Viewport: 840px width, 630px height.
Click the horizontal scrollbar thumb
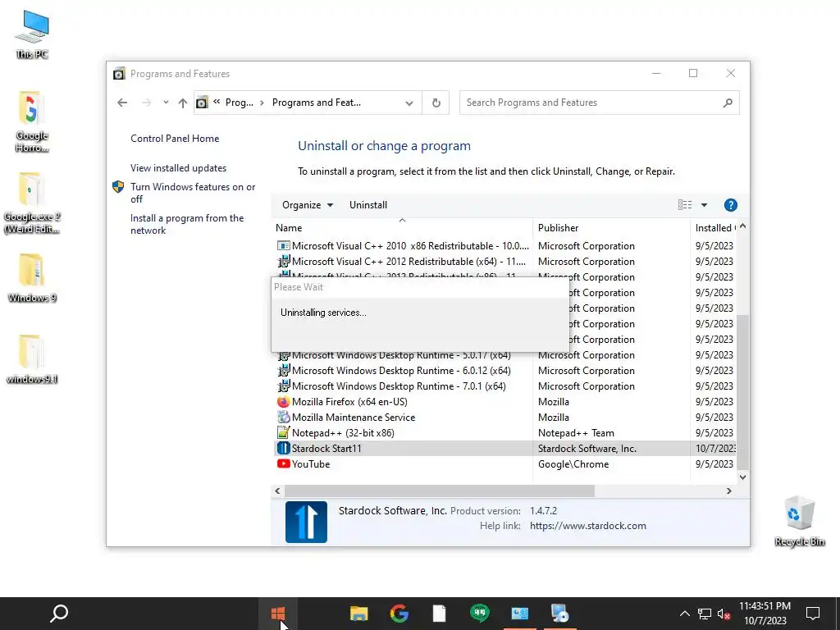click(440, 491)
